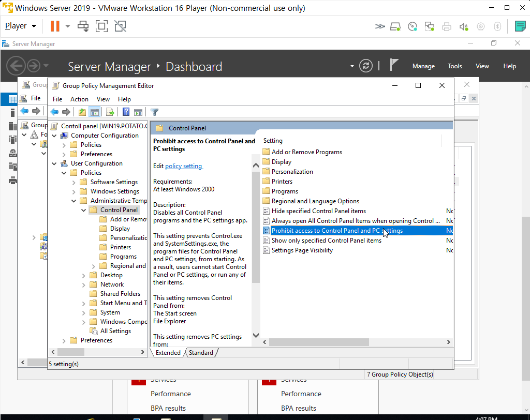Open Personalization folder in settings list
Viewport: 530px width, 420px height.
[292, 172]
